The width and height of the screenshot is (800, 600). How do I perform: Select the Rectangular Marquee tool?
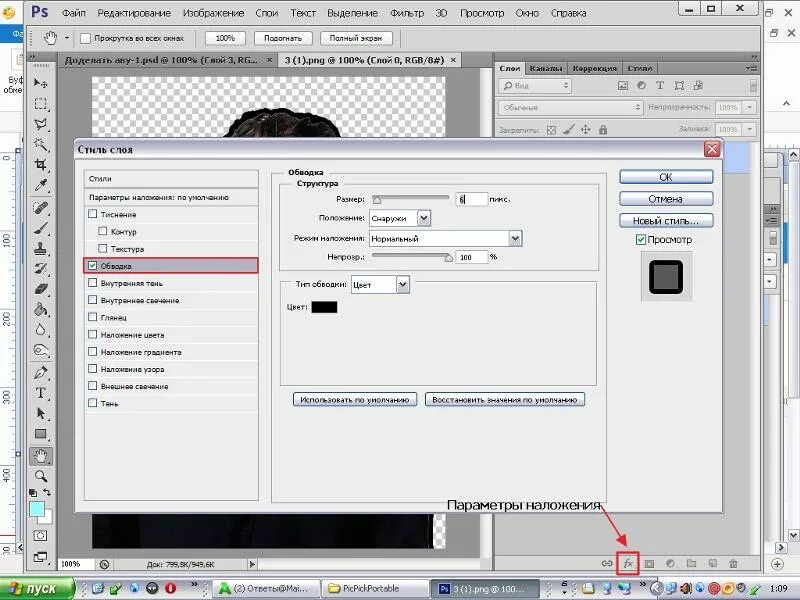(x=40, y=104)
